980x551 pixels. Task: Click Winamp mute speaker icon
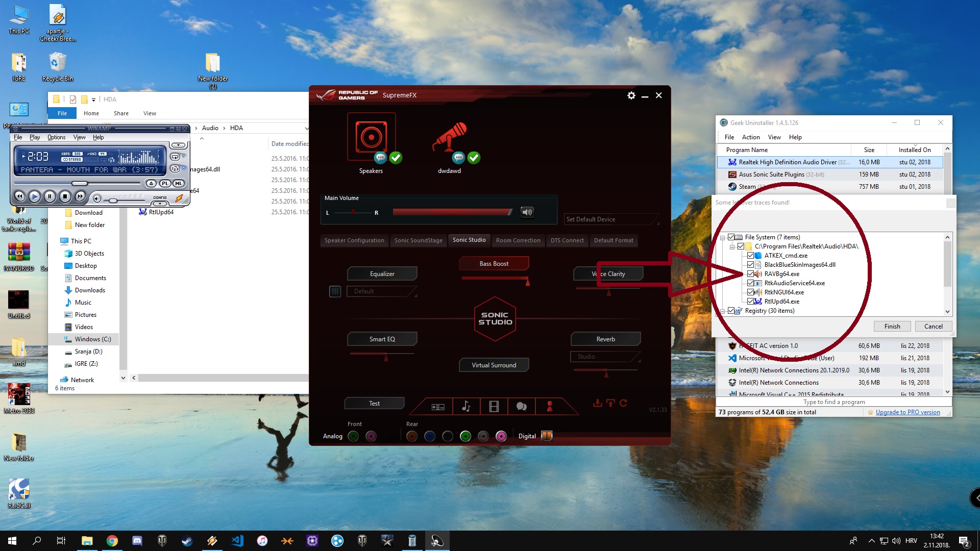click(97, 198)
